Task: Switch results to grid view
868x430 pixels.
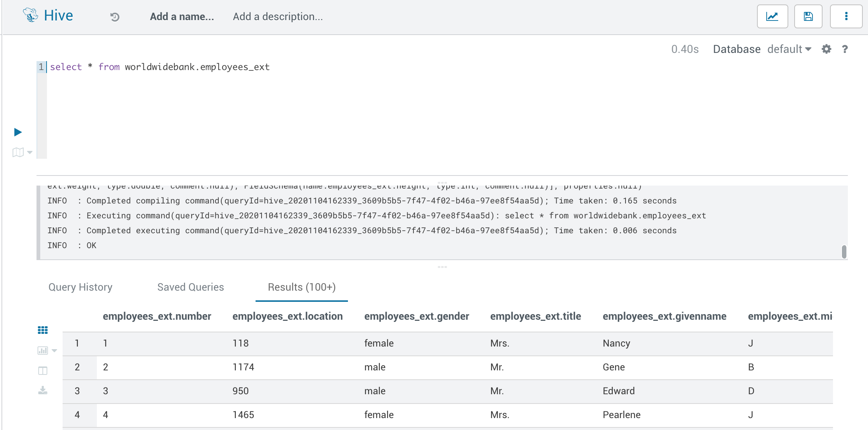Action: 43,330
